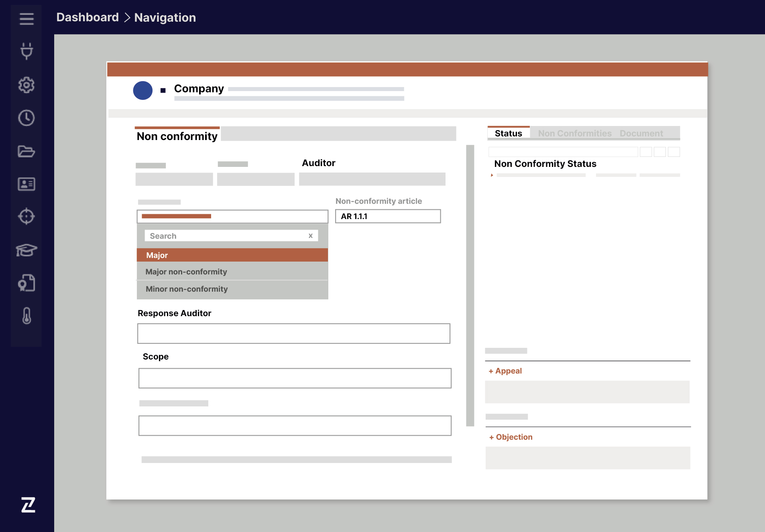The width and height of the screenshot is (765, 532).
Task: Open the graduation cap training icon
Action: (26, 250)
